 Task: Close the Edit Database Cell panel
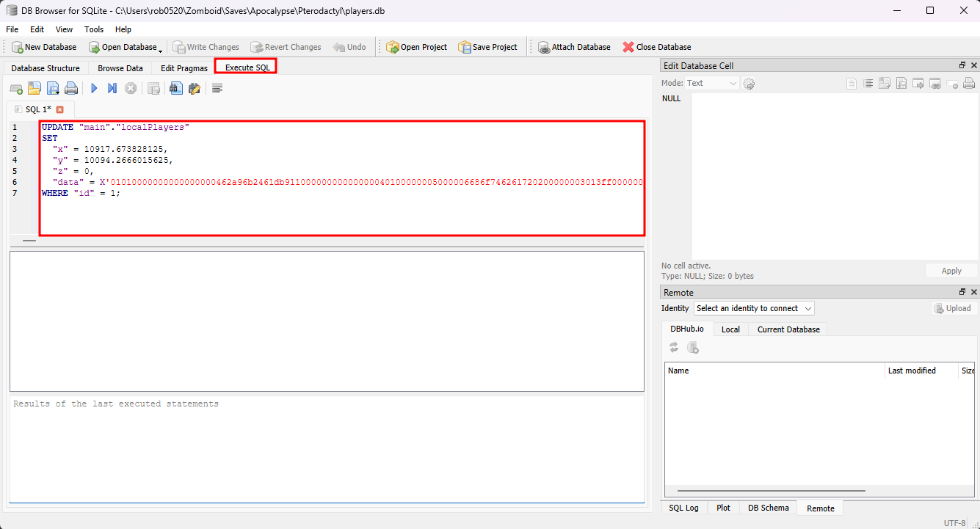(x=973, y=66)
